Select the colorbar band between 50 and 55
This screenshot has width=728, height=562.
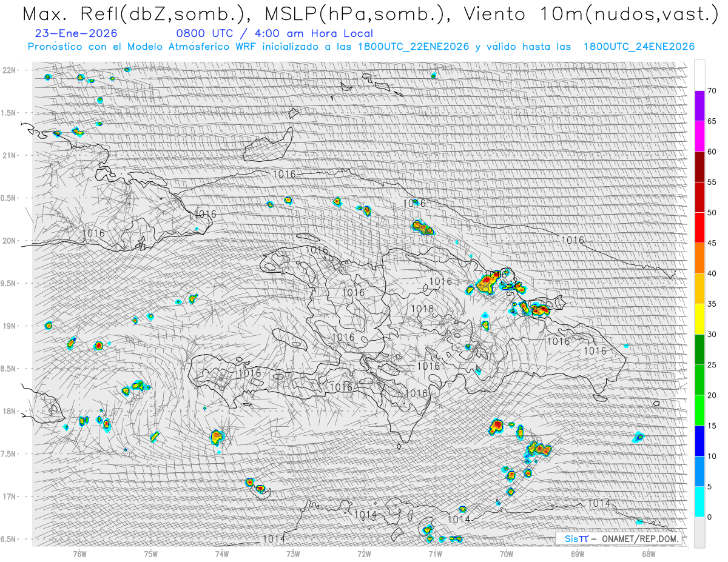(x=699, y=197)
